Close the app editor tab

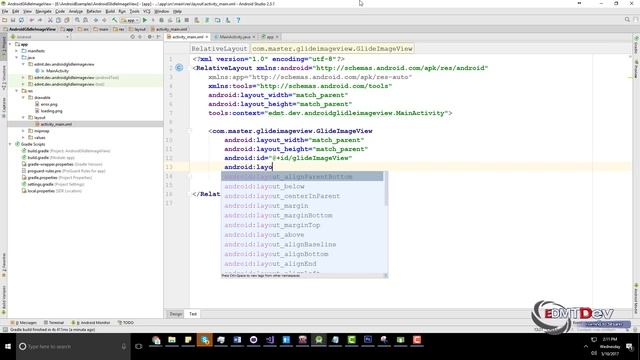tap(277, 37)
